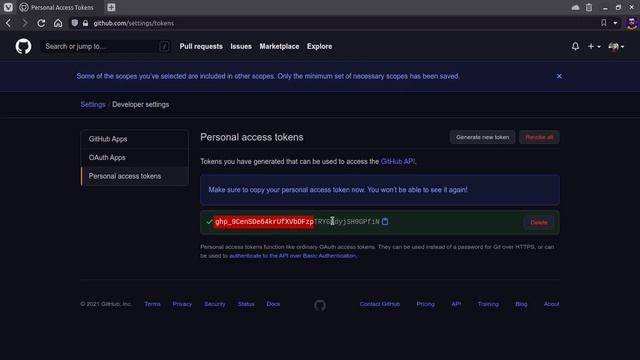Open browser home page icon
Screen dimensions: 640x360
58,23
